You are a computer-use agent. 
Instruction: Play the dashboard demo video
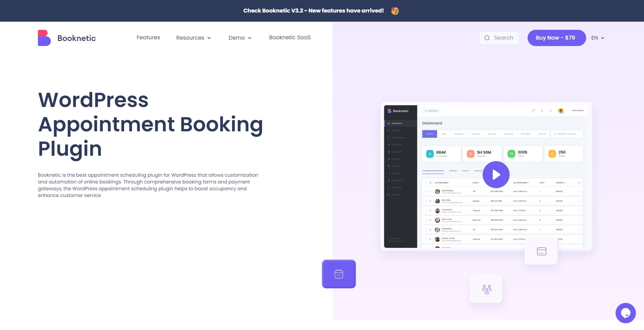(x=496, y=175)
